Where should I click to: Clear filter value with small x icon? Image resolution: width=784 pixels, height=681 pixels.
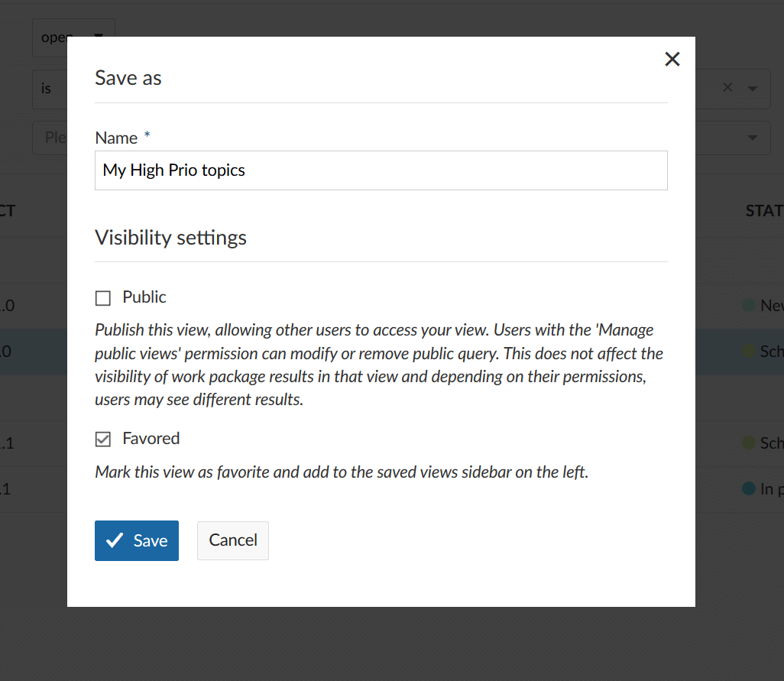click(x=727, y=88)
